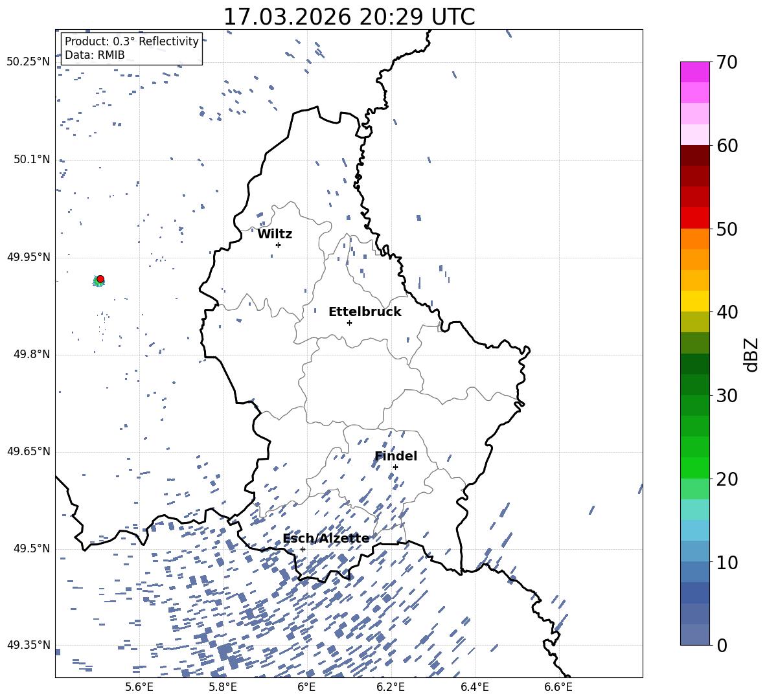Click the 0 value on the colorbar

(x=722, y=645)
